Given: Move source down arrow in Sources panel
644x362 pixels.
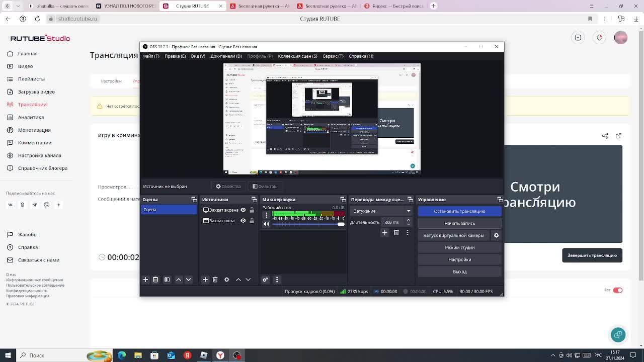Looking at the screenshot, I should [248, 280].
